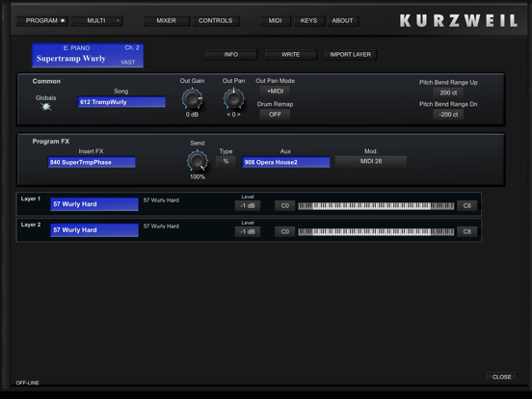
Task: Click Layer 1 Level -1 dB field
Action: (248, 205)
